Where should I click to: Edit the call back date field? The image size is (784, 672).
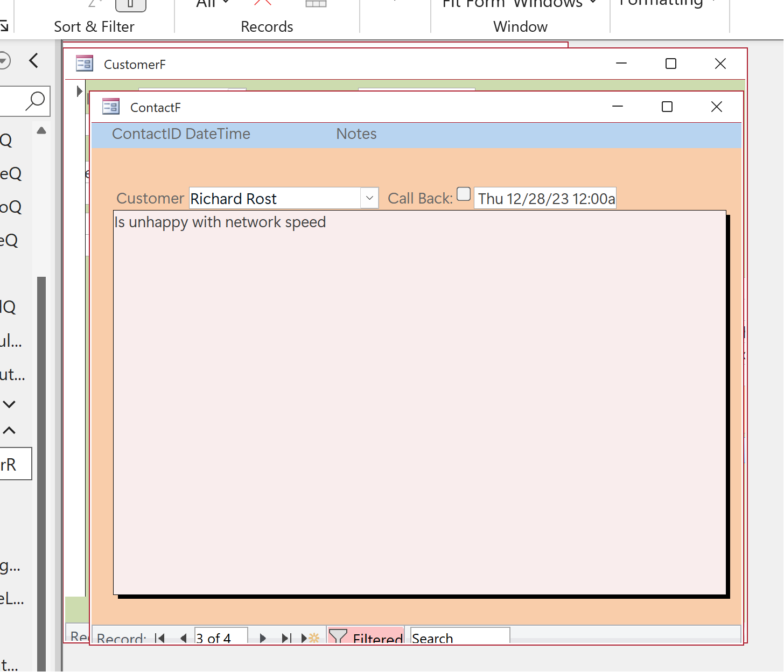(x=545, y=199)
